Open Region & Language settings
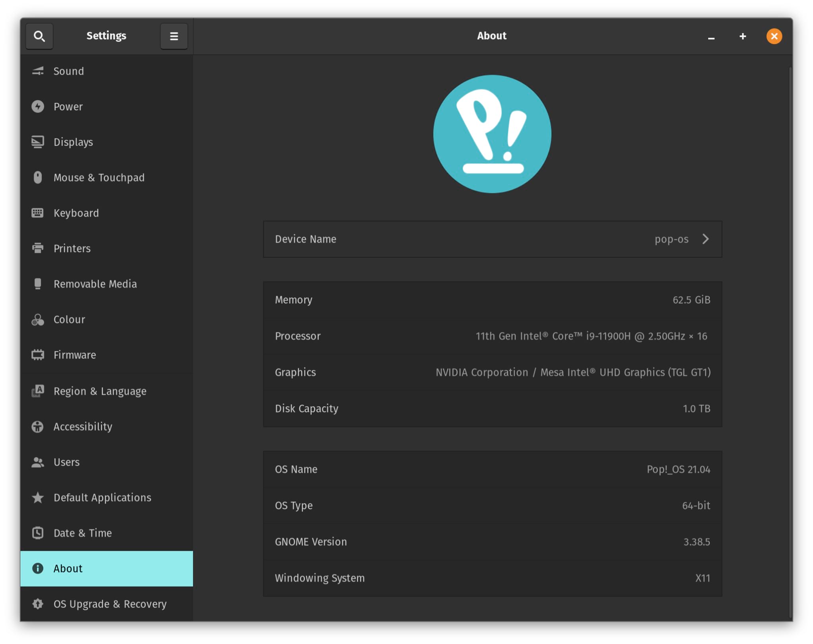The image size is (813, 644). [106, 391]
